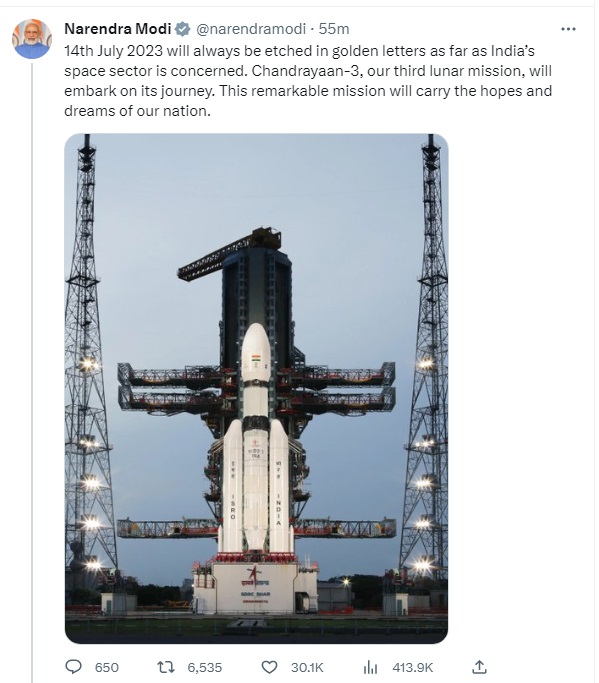Click the 6,535 reposts count
The width and height of the screenshot is (599, 683).
point(205,667)
